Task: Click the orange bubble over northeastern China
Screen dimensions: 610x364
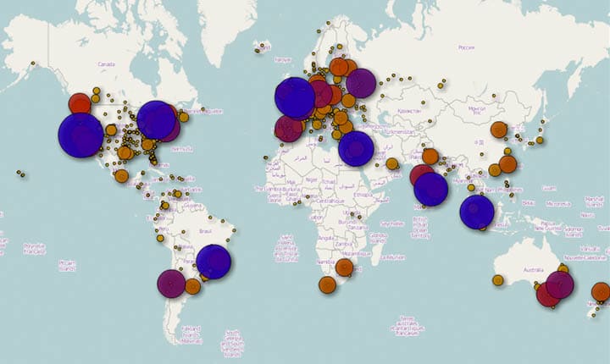Action: (498, 130)
